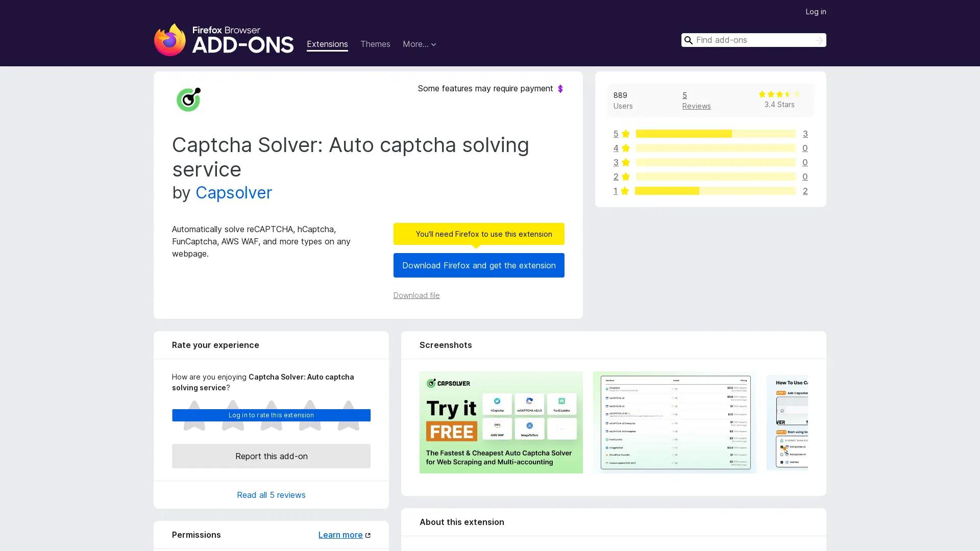Click the star next to the 5-star rating row
Screen dimensions: 980x551
625,134
